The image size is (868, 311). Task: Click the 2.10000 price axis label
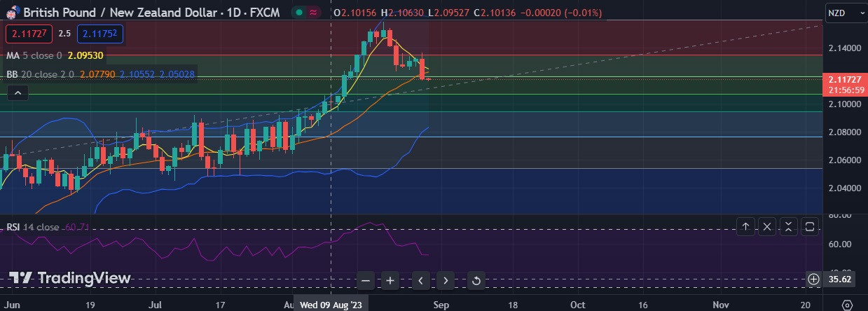[x=845, y=104]
